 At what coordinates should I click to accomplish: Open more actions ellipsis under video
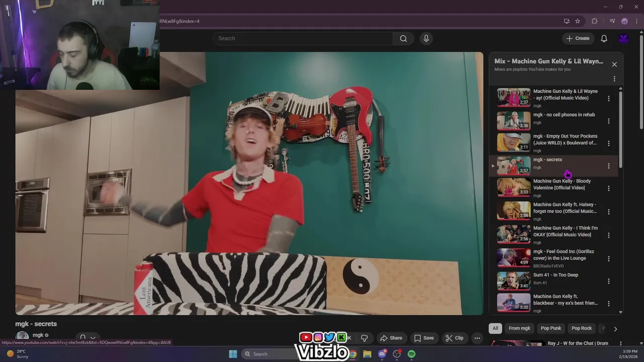[477, 338]
